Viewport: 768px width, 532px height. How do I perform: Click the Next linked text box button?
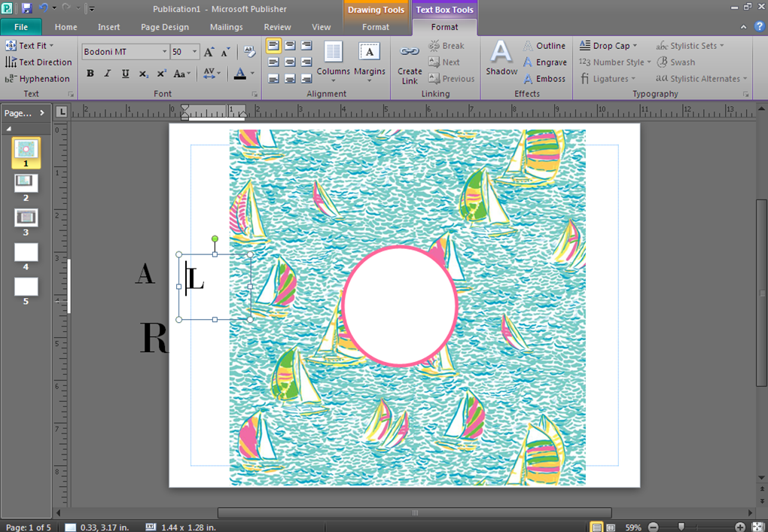443,62
